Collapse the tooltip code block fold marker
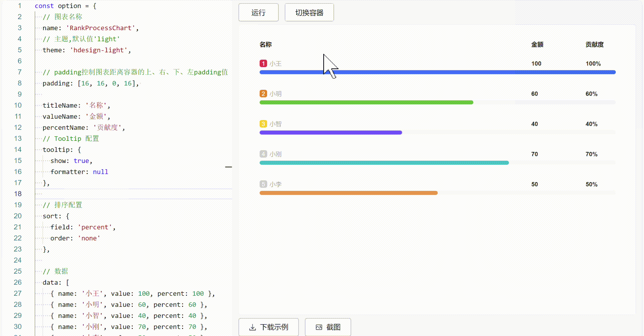The width and height of the screenshot is (644, 336). [x=229, y=167]
